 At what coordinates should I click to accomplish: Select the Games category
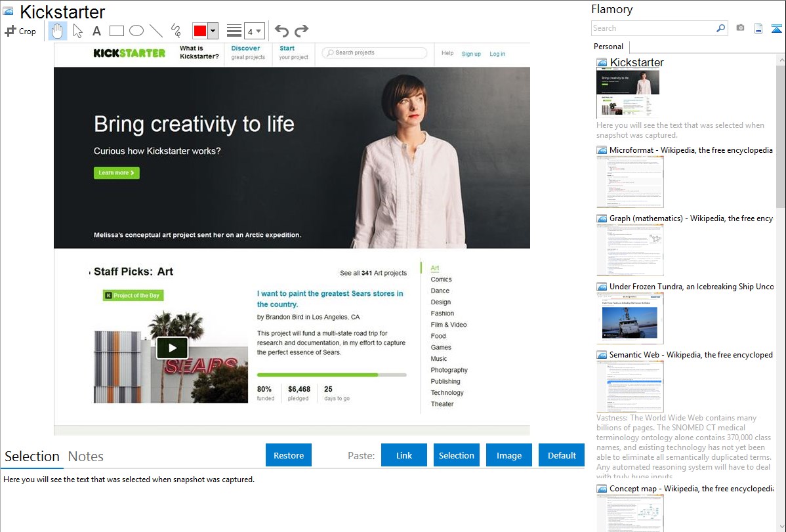(441, 348)
